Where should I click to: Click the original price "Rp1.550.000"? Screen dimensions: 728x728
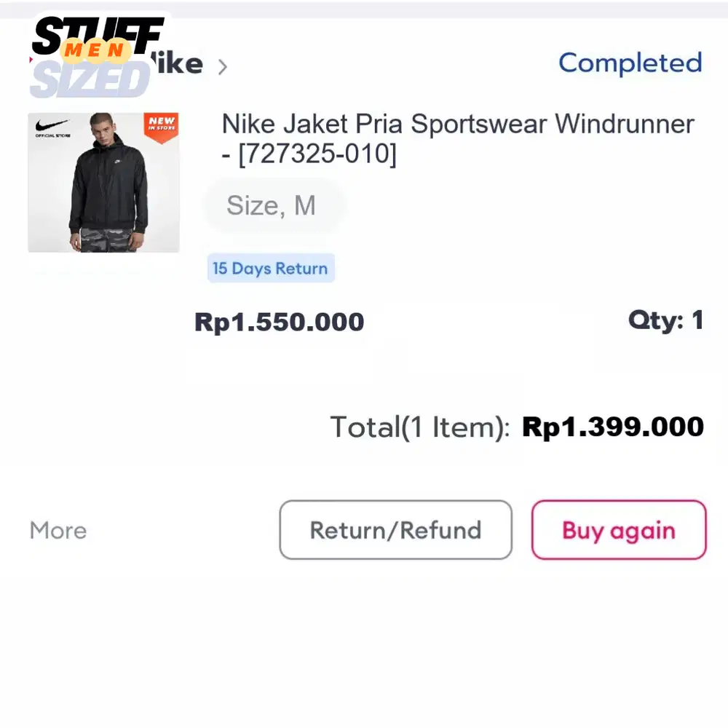click(280, 322)
